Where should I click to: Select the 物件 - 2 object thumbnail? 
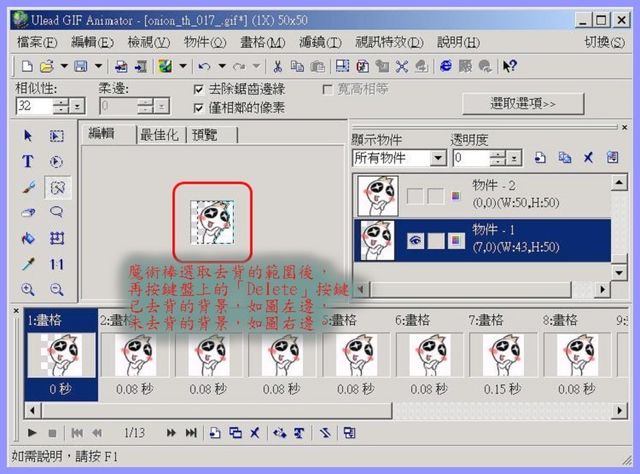click(x=378, y=196)
